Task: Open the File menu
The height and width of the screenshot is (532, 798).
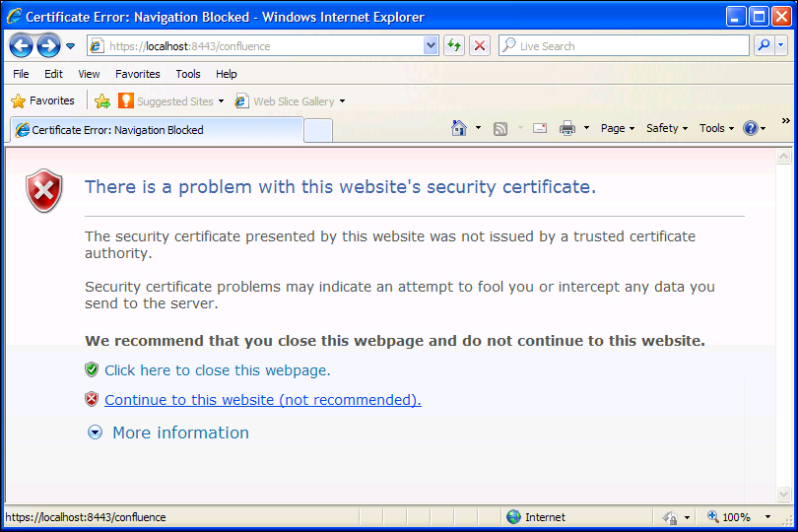Action: click(x=21, y=74)
